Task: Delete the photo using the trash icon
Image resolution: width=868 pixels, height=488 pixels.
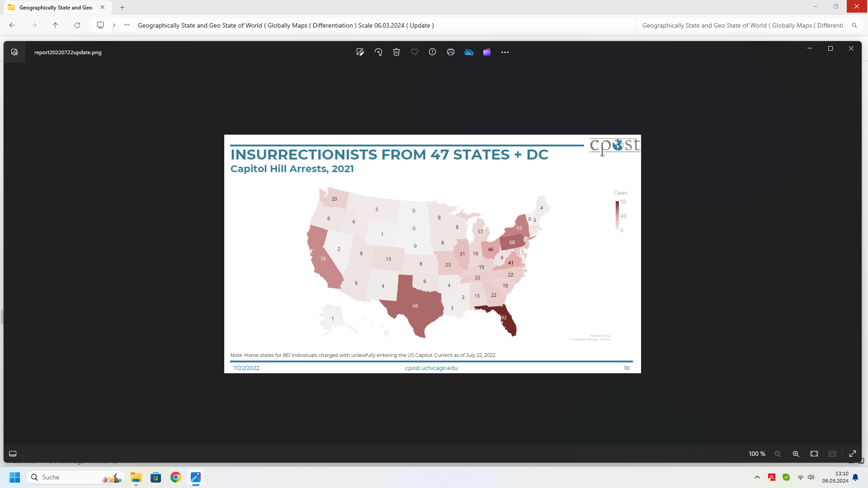Action: coord(396,52)
